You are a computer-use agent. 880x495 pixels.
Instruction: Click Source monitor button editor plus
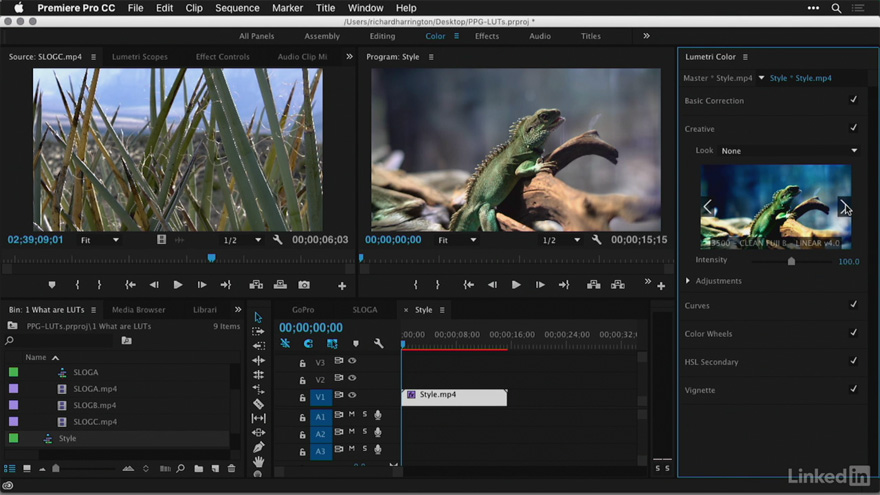click(x=342, y=286)
